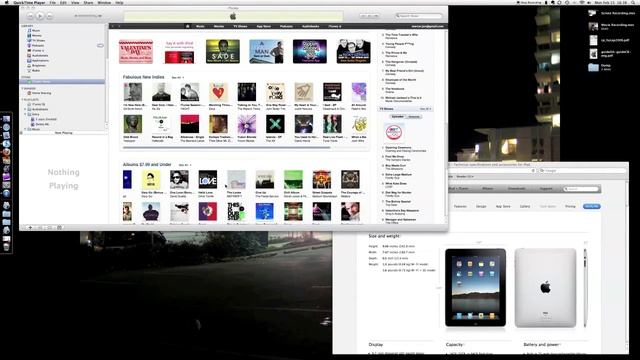This screenshot has width=640, height=360.
Task: Click the previous track button in iTunes
Action: pos(30,16)
